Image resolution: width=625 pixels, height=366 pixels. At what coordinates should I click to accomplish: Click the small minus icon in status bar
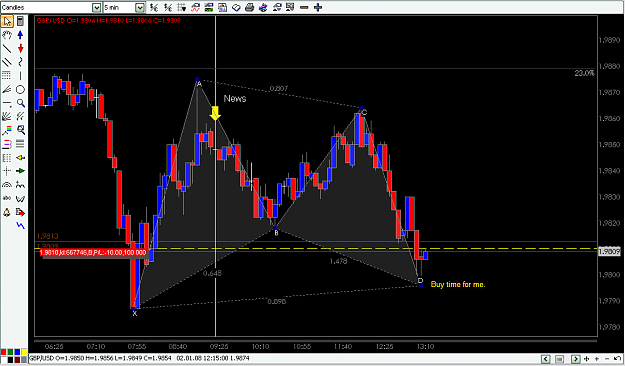[x=607, y=359]
